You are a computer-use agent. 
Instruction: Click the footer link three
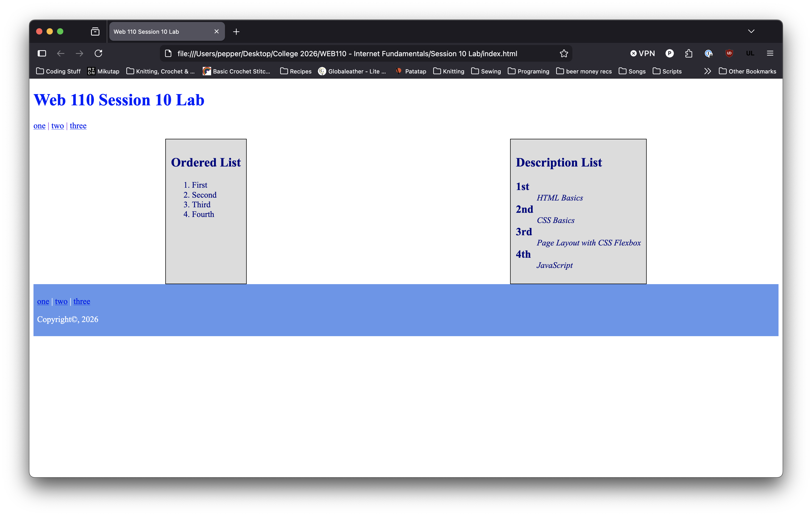tap(82, 301)
